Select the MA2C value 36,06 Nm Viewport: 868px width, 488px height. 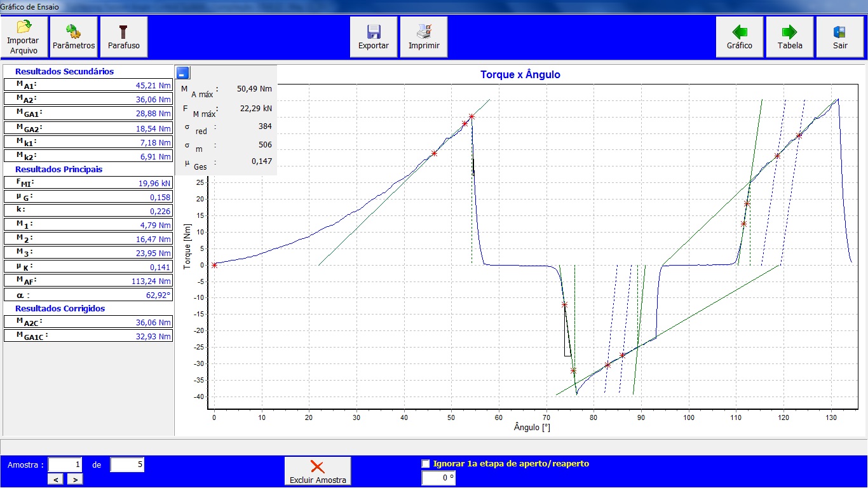(153, 323)
